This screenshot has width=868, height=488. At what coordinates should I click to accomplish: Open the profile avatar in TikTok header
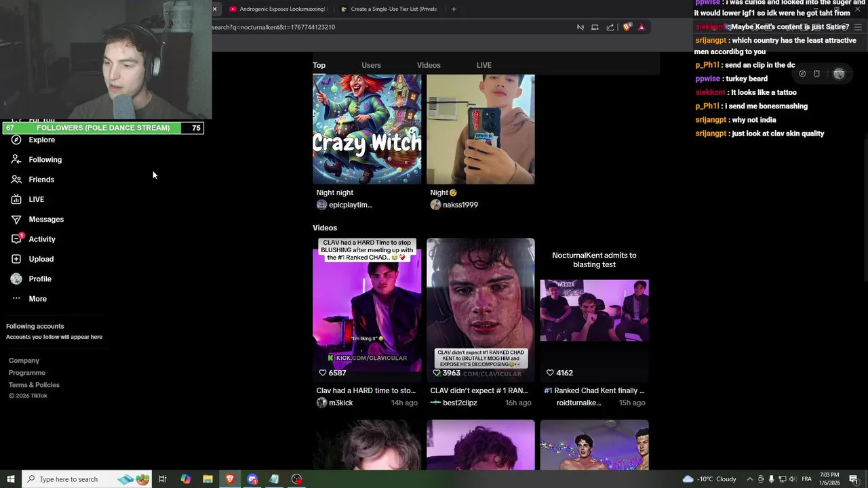click(x=839, y=74)
